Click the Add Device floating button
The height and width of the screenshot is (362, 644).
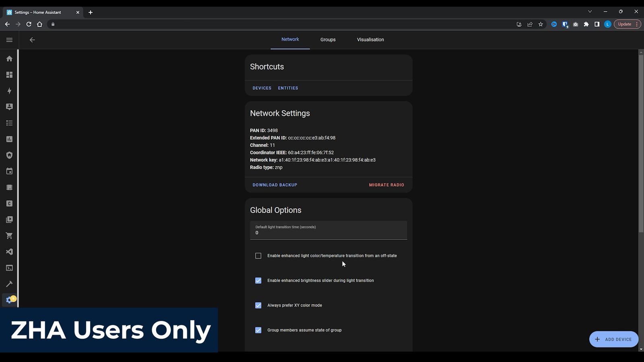coord(613,339)
